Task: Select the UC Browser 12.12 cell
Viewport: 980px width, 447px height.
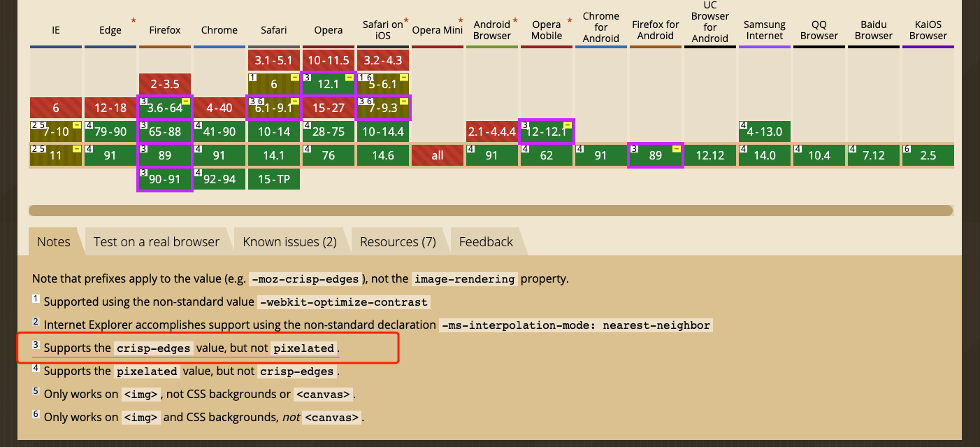Action: [710, 155]
